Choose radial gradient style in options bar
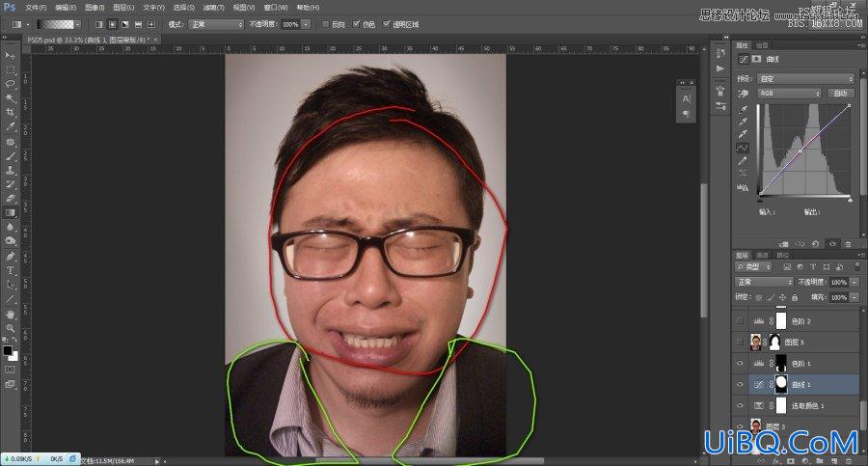 113,24
